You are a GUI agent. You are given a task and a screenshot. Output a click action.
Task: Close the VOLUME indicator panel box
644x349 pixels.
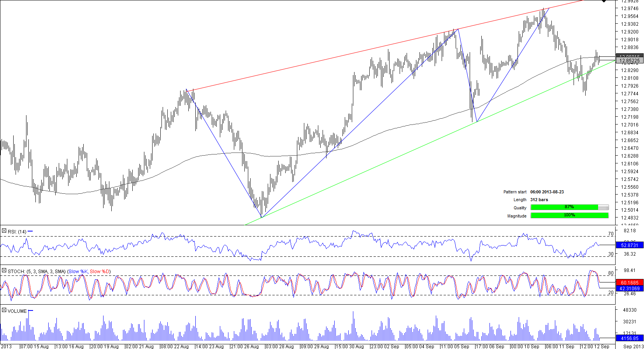tap(4, 310)
